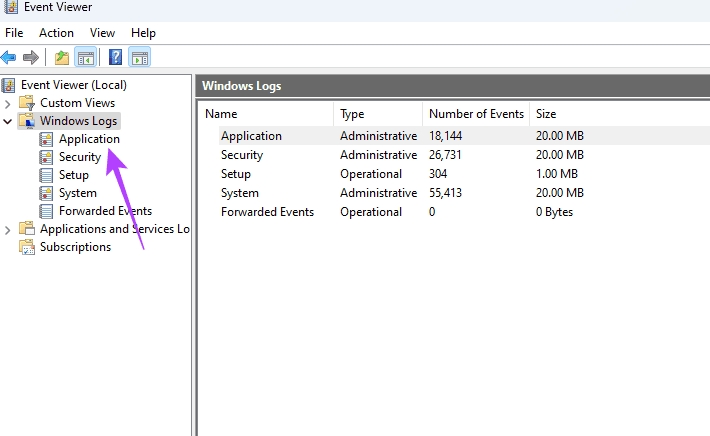
Task: Select Security log icon in the tree
Action: (47, 157)
